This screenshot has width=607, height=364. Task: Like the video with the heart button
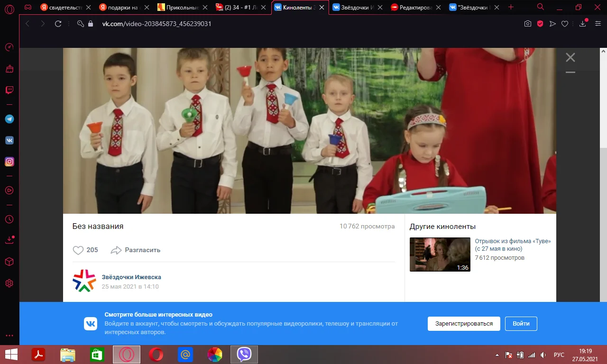click(79, 250)
